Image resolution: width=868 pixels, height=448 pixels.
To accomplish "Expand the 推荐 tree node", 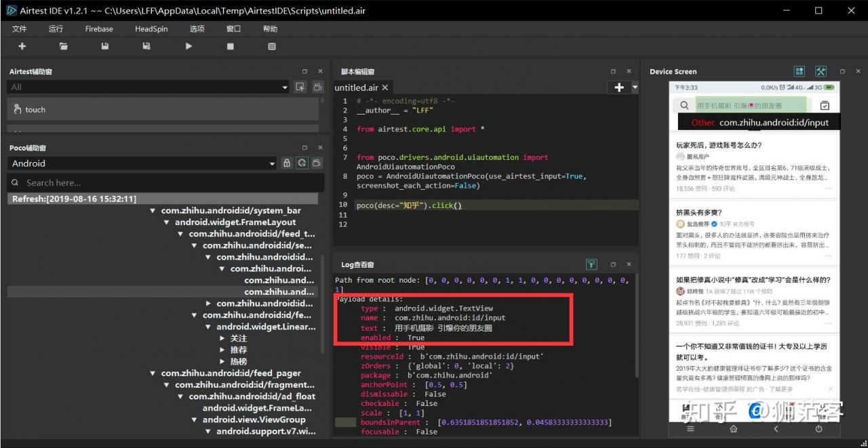I will click(222, 350).
